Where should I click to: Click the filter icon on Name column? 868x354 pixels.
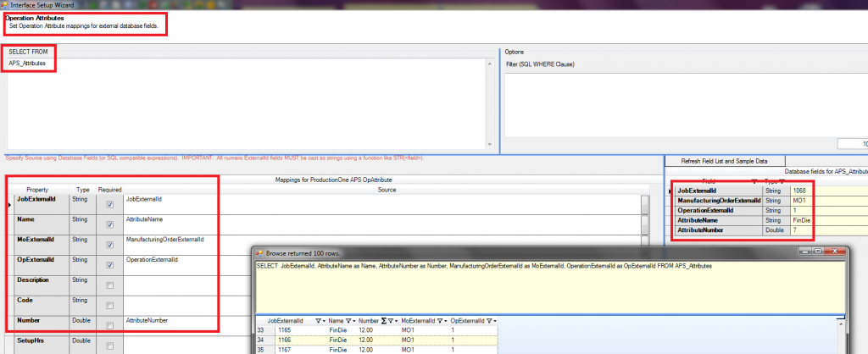[350, 321]
